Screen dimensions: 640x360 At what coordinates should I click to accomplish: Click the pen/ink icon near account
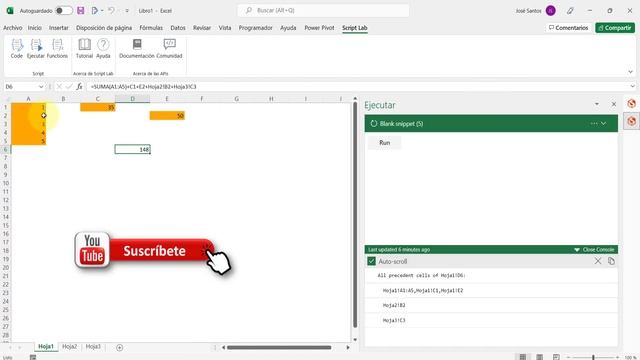coord(570,11)
